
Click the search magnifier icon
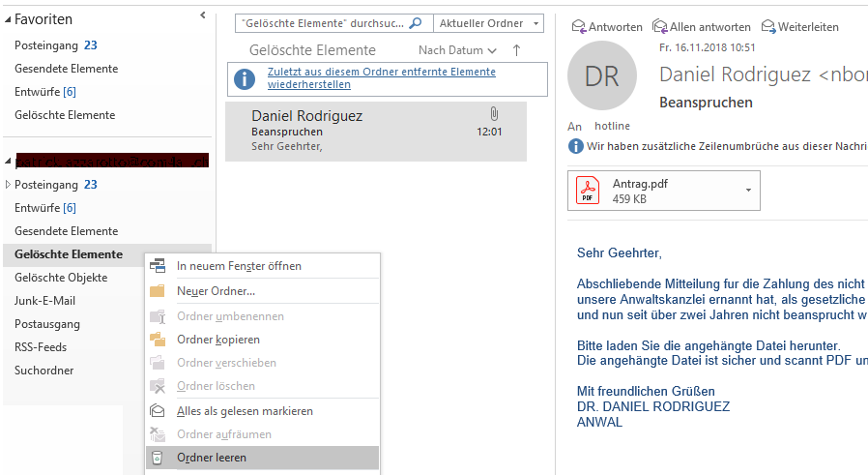point(416,23)
